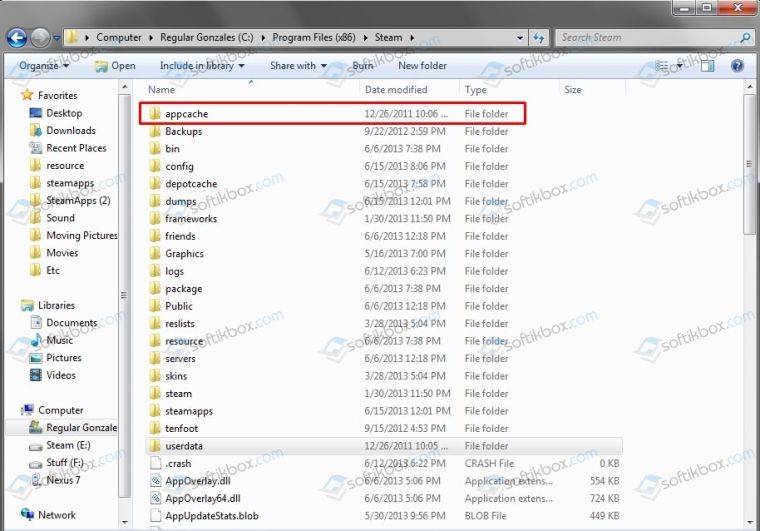Select the Graphics folder
Viewport: 760px width, 531px height.
pyautogui.click(x=383, y=253)
